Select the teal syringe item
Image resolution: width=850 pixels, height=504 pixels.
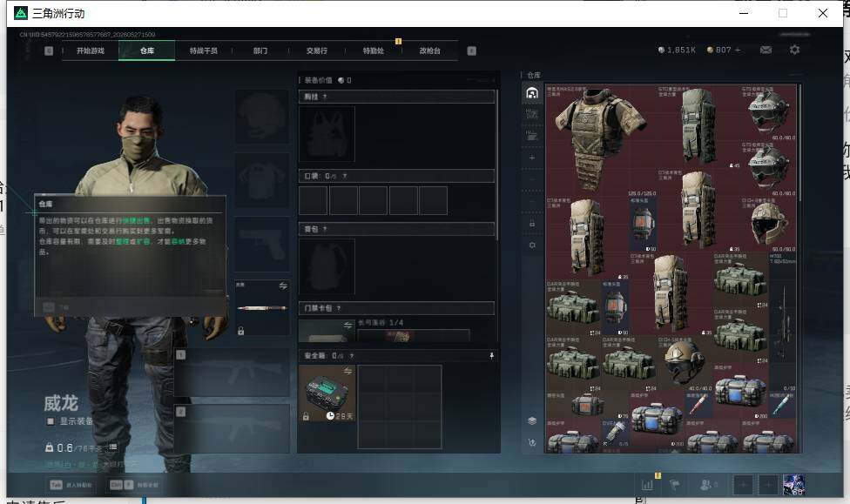[782, 405]
